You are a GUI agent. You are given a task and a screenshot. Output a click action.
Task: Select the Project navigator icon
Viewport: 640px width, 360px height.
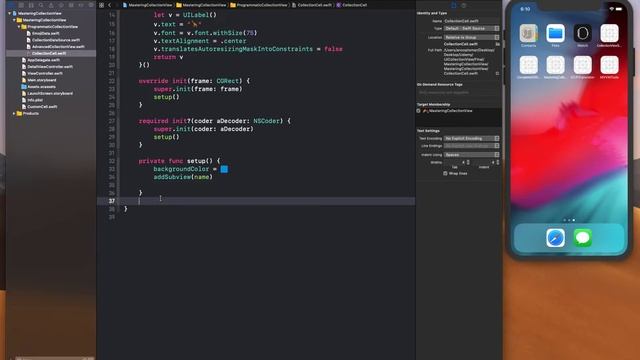coord(11,5)
